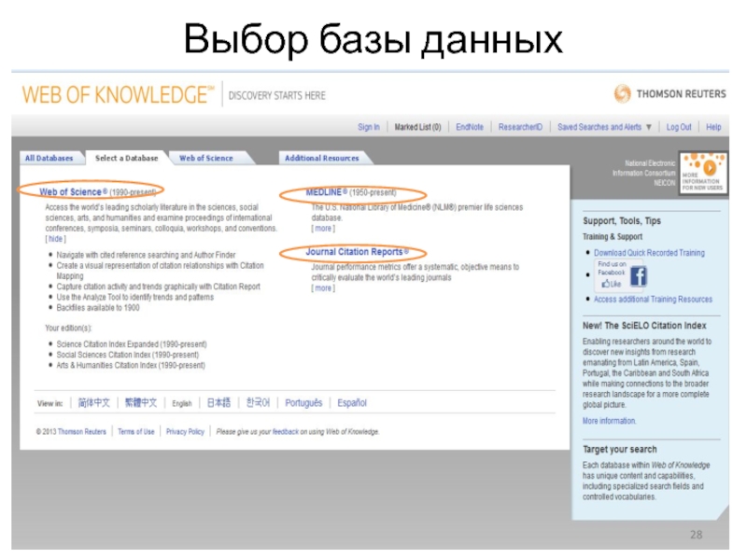Screen dimensions: 747x560
Task: Click the Find us on Facebook text
Action: tap(612, 268)
